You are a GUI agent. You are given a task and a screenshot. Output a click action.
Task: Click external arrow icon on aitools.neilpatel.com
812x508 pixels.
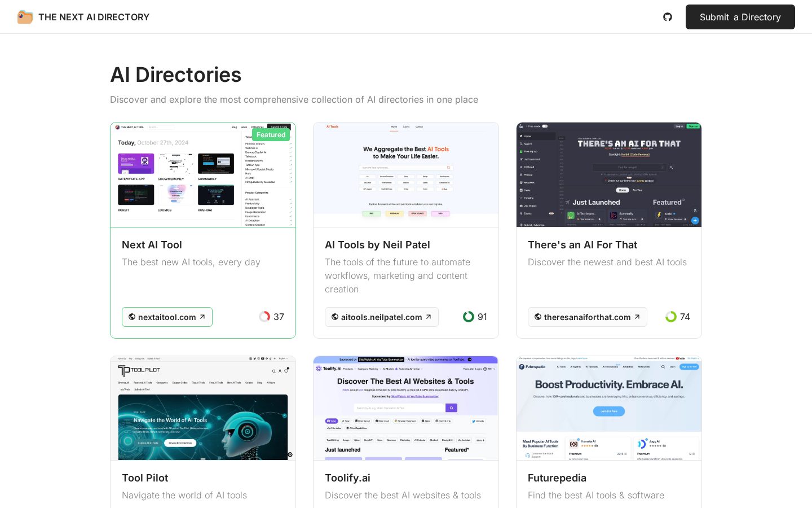click(x=429, y=317)
